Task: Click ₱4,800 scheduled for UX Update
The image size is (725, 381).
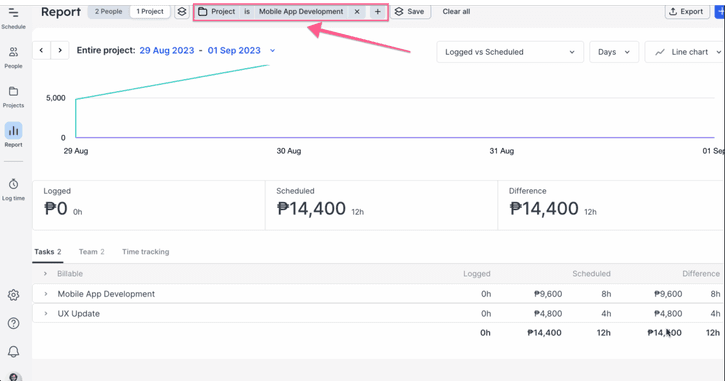Action: pyautogui.click(x=548, y=313)
